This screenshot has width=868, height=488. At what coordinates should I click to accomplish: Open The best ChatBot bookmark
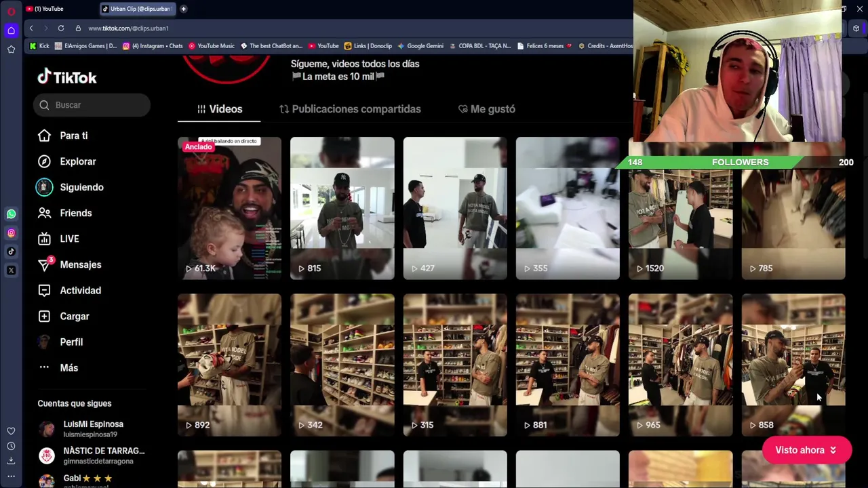[x=271, y=46]
